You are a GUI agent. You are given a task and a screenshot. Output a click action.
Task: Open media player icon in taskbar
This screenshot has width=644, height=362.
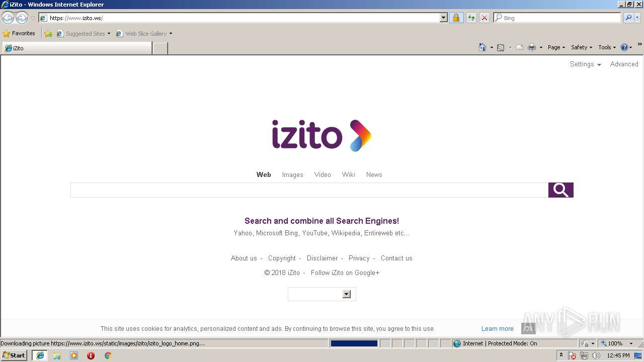[x=74, y=355]
